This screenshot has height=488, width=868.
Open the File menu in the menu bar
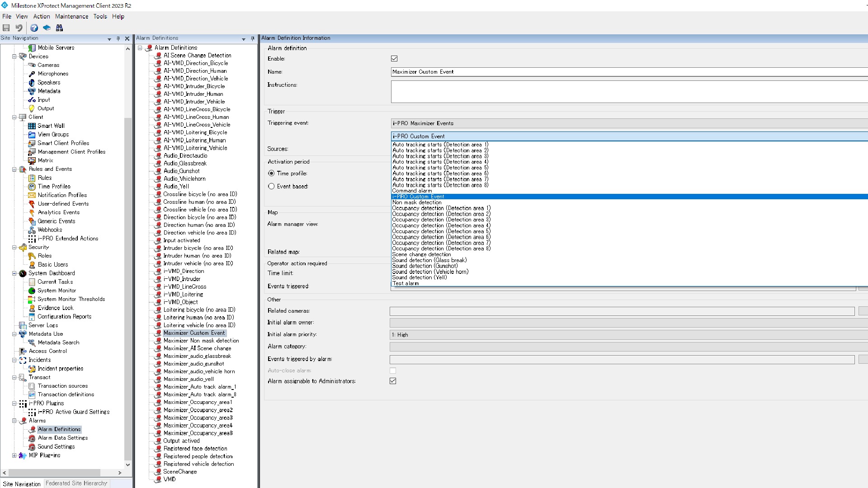(7, 16)
